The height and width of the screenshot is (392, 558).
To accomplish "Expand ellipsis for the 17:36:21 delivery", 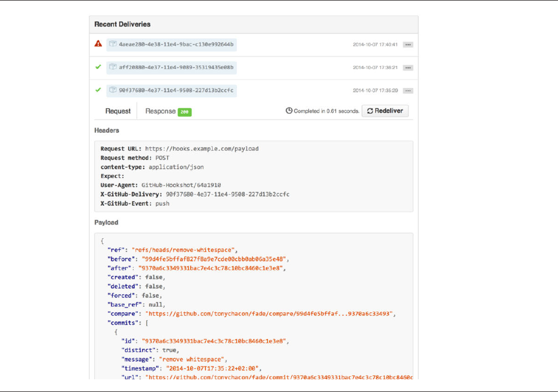I will point(408,68).
